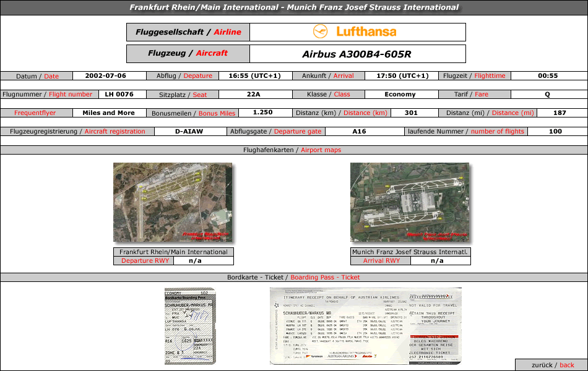The height and width of the screenshot is (371, 588).
Task: Click the red Frequentflyer label
Action: [37, 113]
